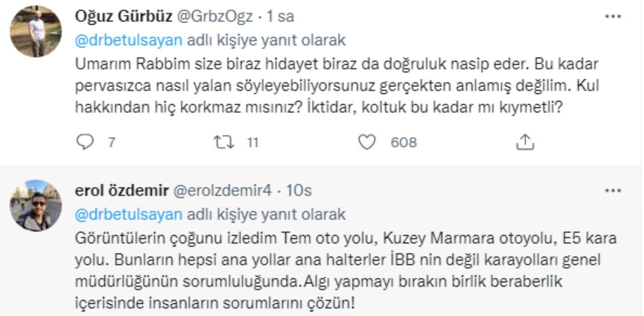Open erol özdemir's profile picture

coord(36,205)
